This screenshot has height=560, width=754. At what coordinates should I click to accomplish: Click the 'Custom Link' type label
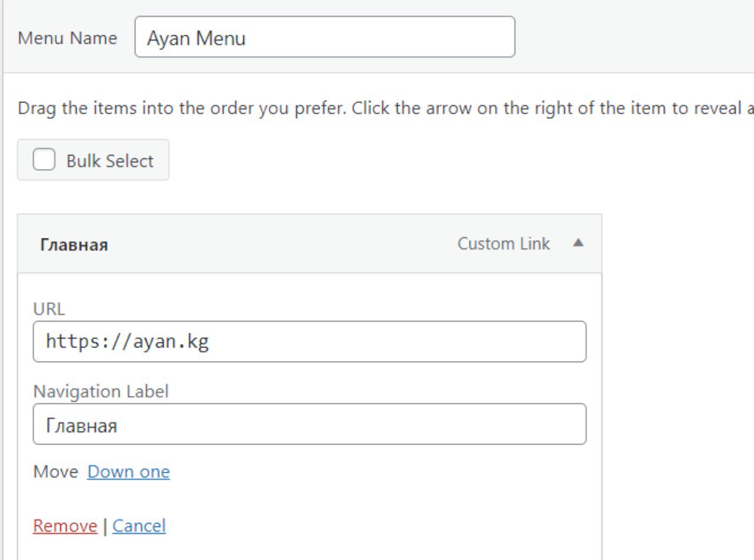[503, 244]
